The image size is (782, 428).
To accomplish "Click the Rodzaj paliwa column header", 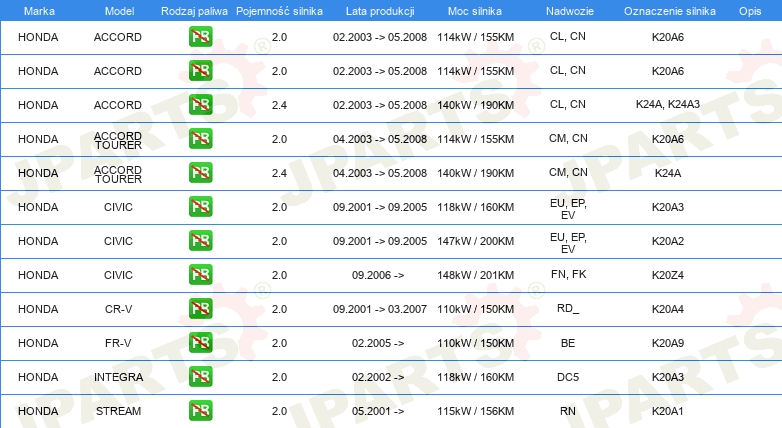I will coord(194,11).
